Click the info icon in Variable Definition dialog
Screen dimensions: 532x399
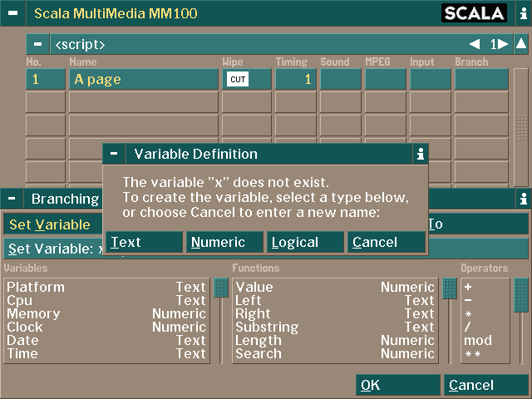pyautogui.click(x=421, y=154)
